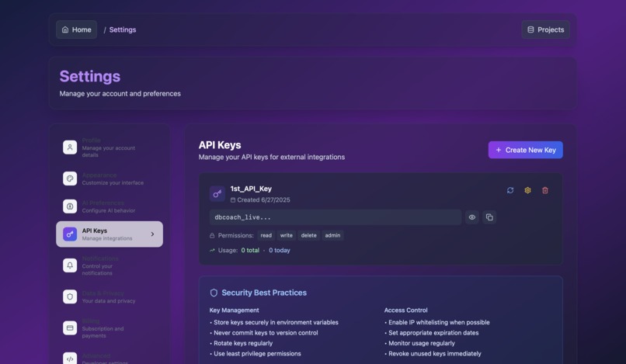Click the delete permission tag
The height and width of the screenshot is (364, 626).
(x=308, y=235)
